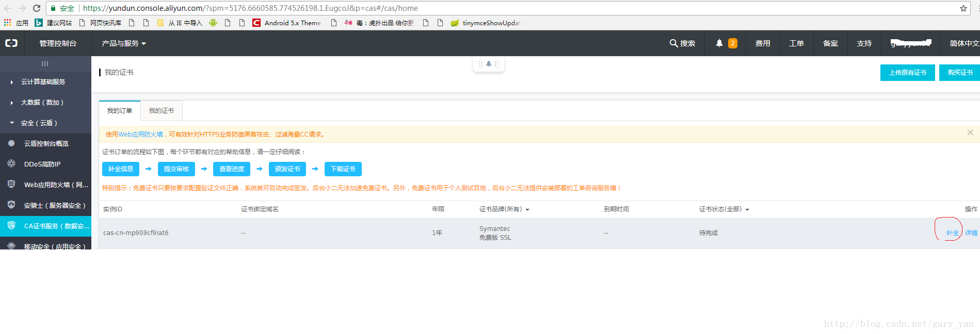Select instance ID cas-cn-mp909cf9iat6
The width and height of the screenshot is (980, 334).
point(136,233)
